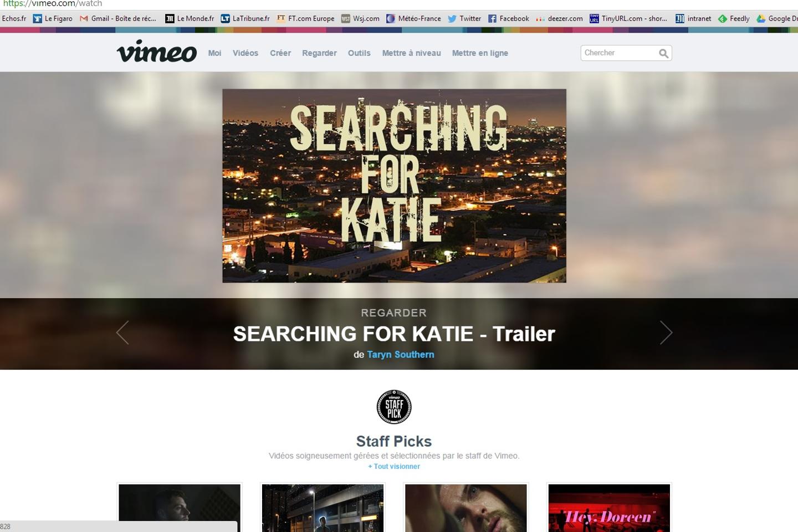Click the Taryn Southern profile link
Screen dimensions: 798x532
[400, 354]
